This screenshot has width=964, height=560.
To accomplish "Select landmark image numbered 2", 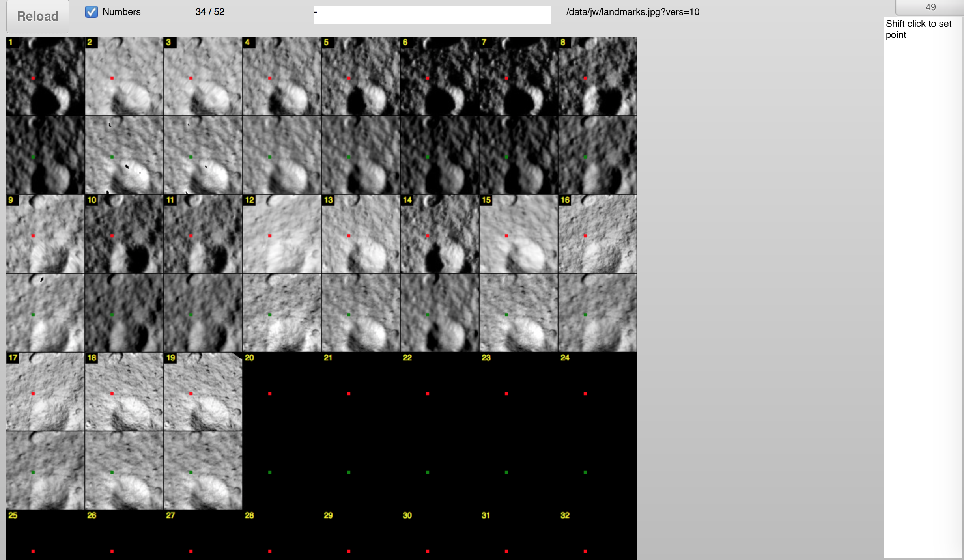I will [124, 76].
